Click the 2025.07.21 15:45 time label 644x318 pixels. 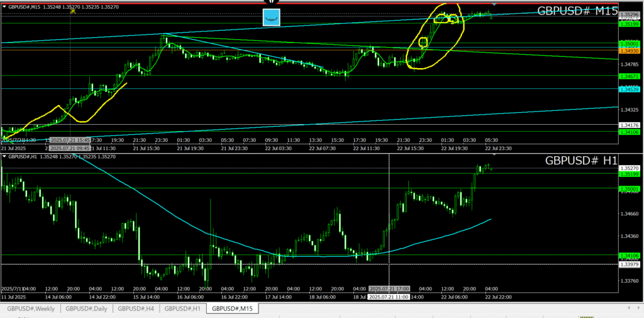[70, 140]
